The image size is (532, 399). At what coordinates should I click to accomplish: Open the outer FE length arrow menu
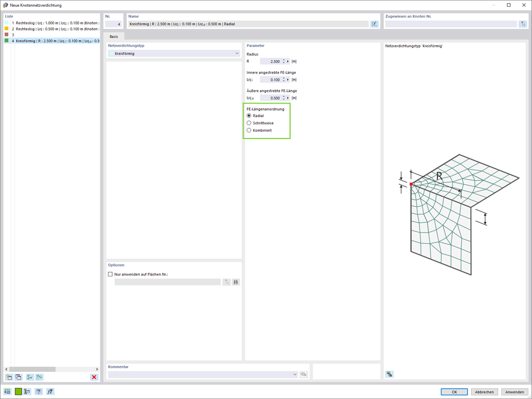(x=288, y=98)
